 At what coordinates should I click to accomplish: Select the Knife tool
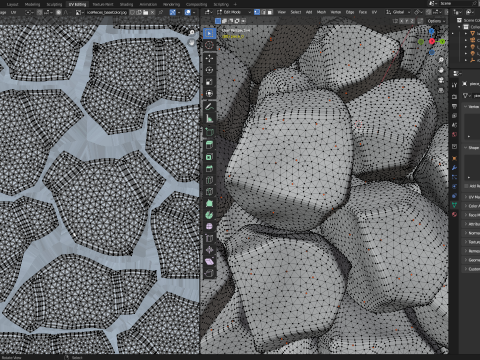[209, 192]
